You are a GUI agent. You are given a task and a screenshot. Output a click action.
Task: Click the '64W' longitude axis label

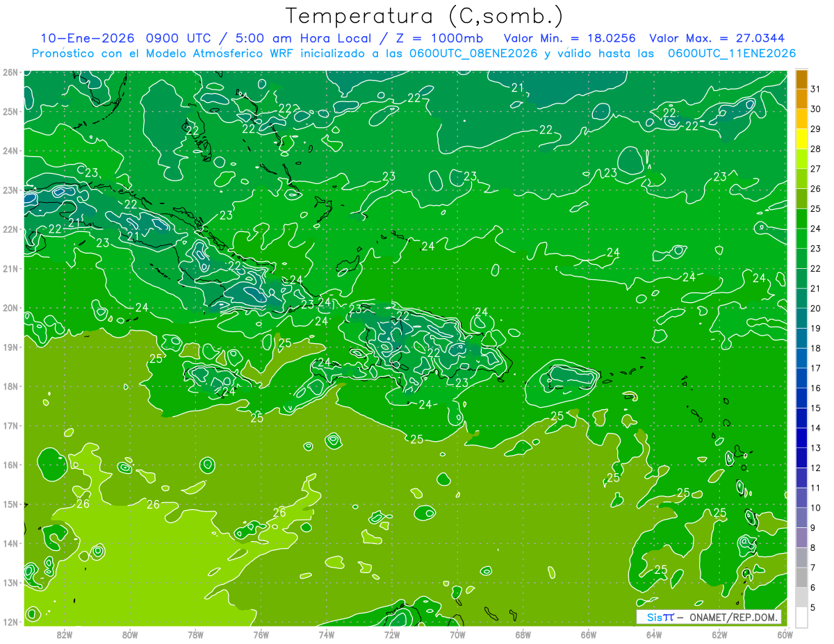tap(654, 634)
